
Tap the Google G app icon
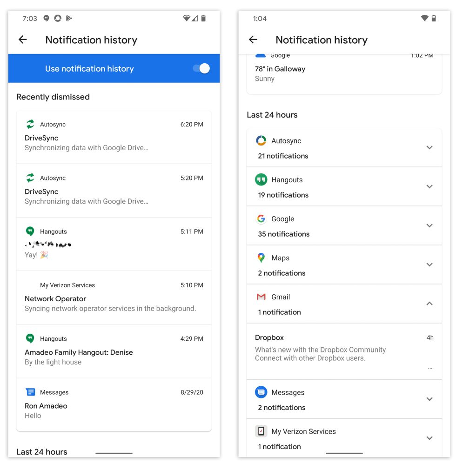(x=261, y=218)
